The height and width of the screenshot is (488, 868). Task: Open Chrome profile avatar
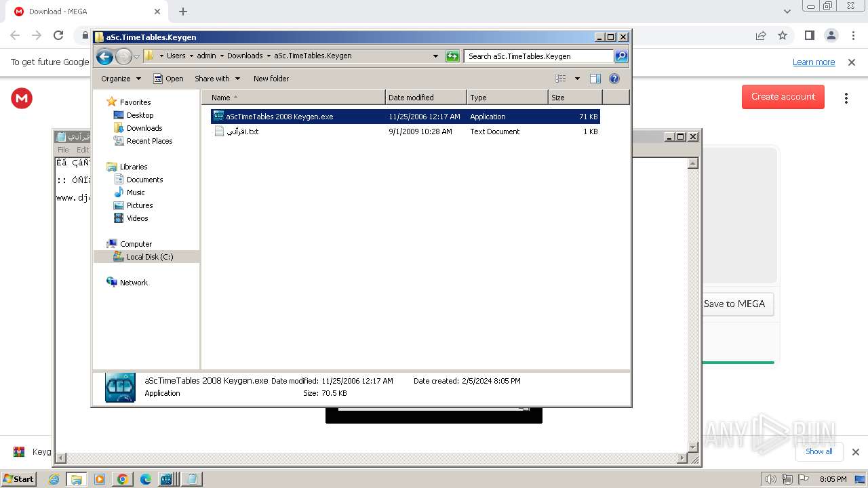click(831, 35)
